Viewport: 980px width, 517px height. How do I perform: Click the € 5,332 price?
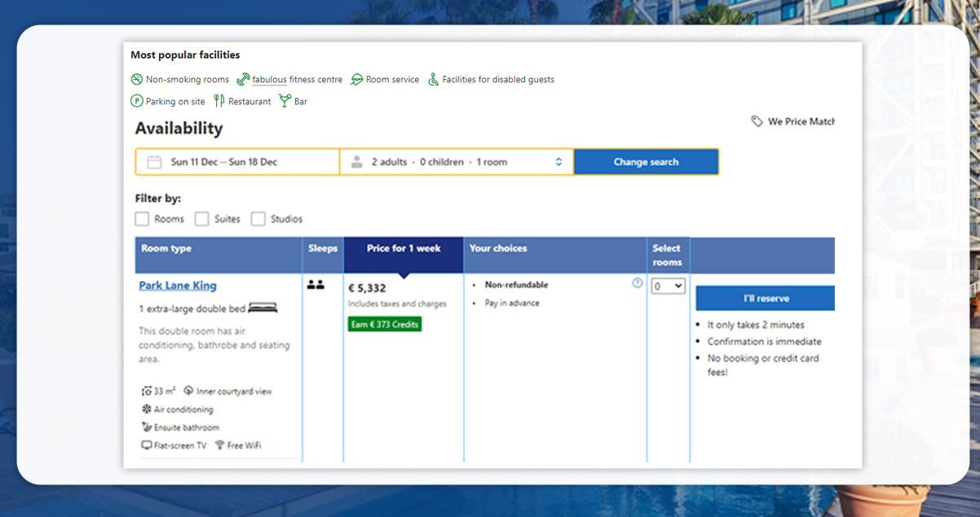(367, 288)
